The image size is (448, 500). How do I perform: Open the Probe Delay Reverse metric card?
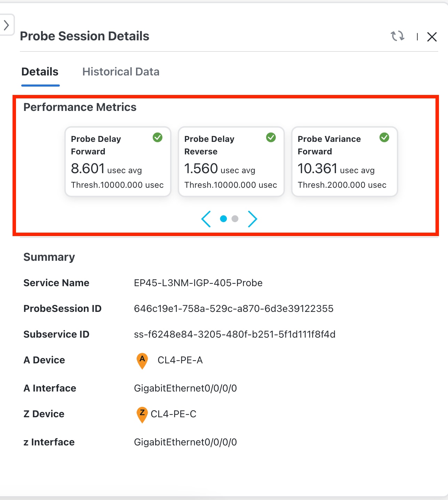pyautogui.click(x=231, y=162)
